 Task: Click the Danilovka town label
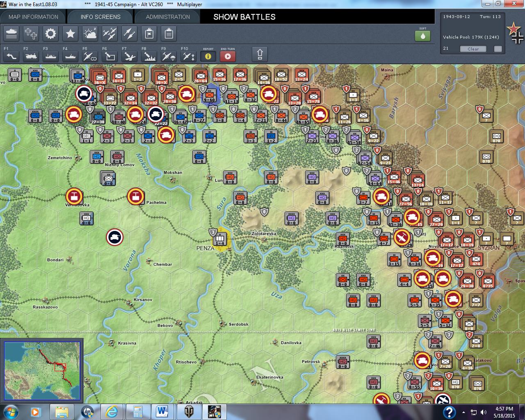coord(291,342)
